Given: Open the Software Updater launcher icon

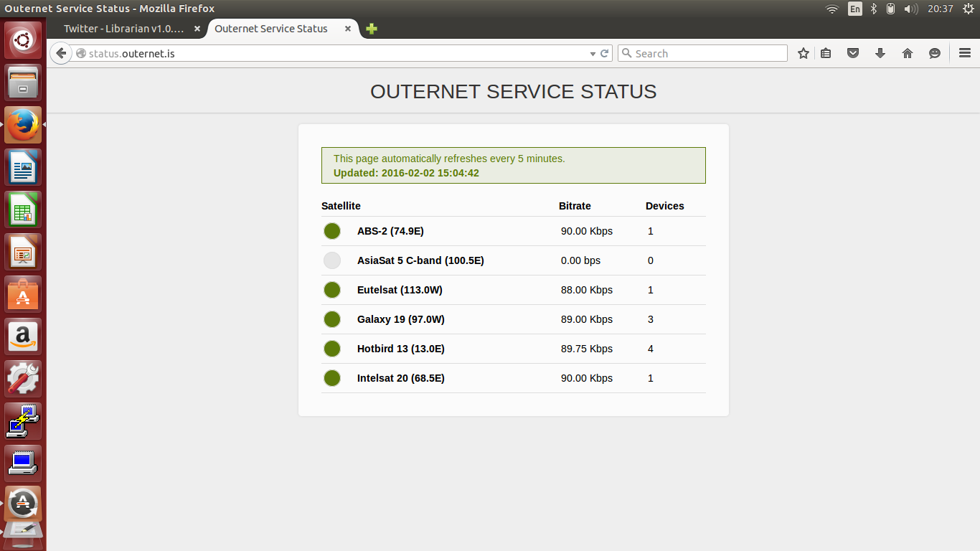Looking at the screenshot, I should click(23, 504).
